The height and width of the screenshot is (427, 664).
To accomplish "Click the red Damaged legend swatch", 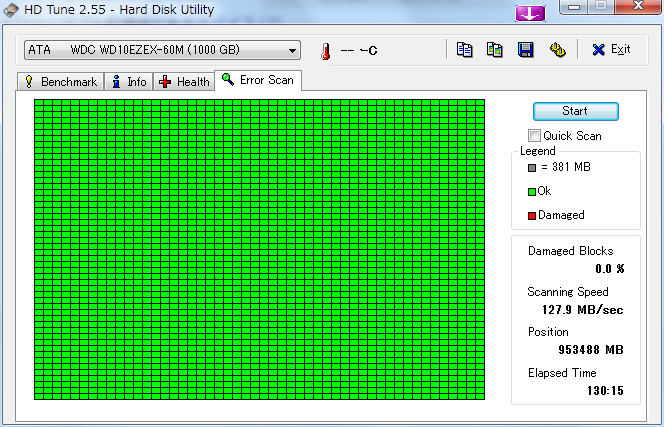I will 532,216.
